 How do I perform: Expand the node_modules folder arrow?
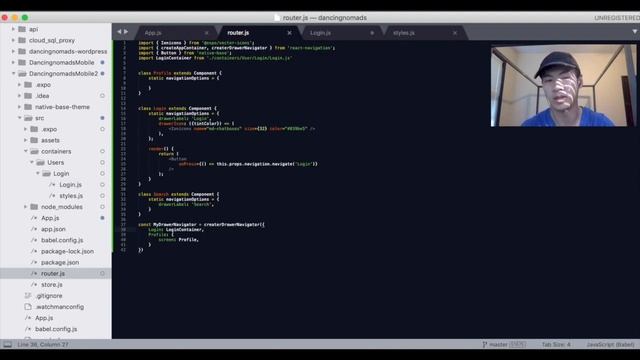point(25,207)
